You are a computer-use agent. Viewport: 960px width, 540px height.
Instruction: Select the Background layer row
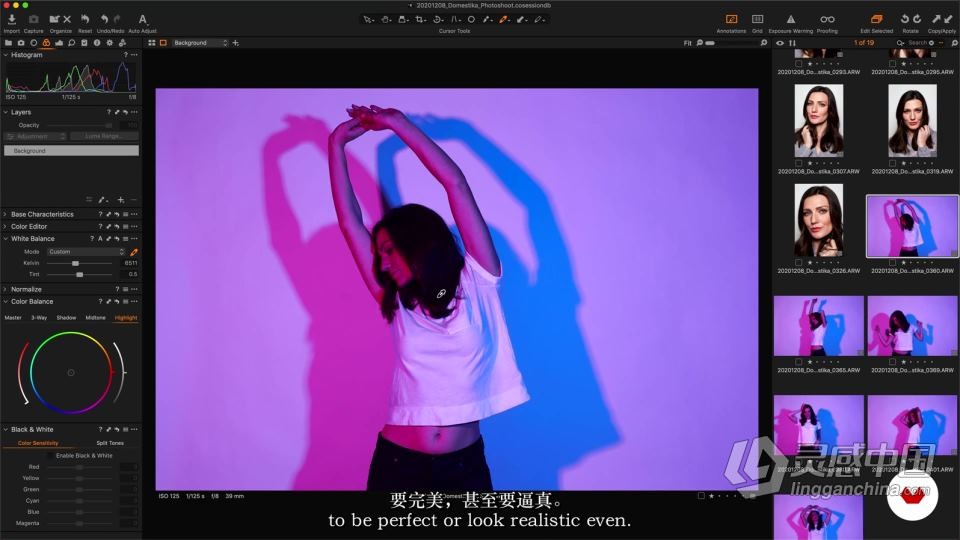(x=71, y=151)
